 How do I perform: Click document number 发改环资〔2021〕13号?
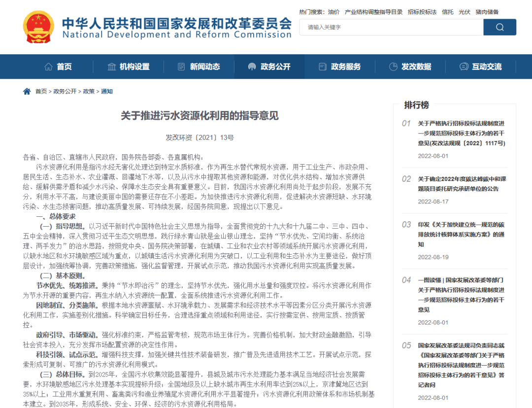(x=200, y=137)
